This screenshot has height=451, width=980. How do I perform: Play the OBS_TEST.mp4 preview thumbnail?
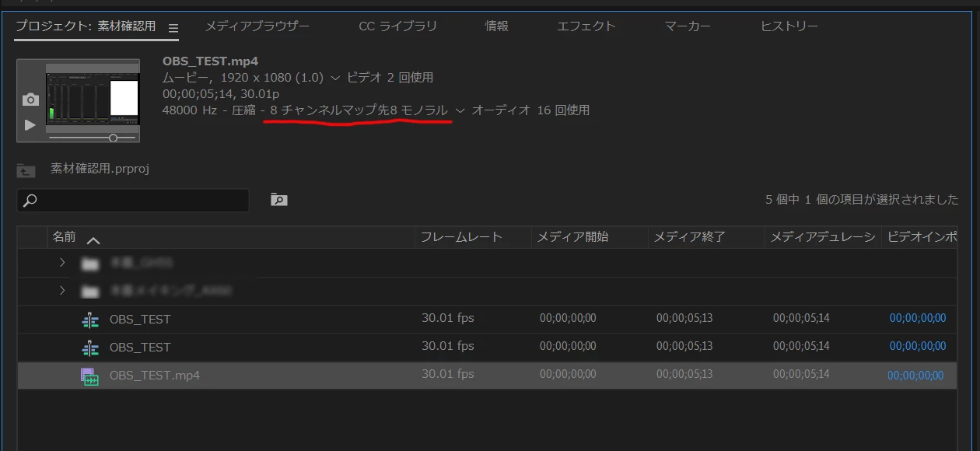30,124
